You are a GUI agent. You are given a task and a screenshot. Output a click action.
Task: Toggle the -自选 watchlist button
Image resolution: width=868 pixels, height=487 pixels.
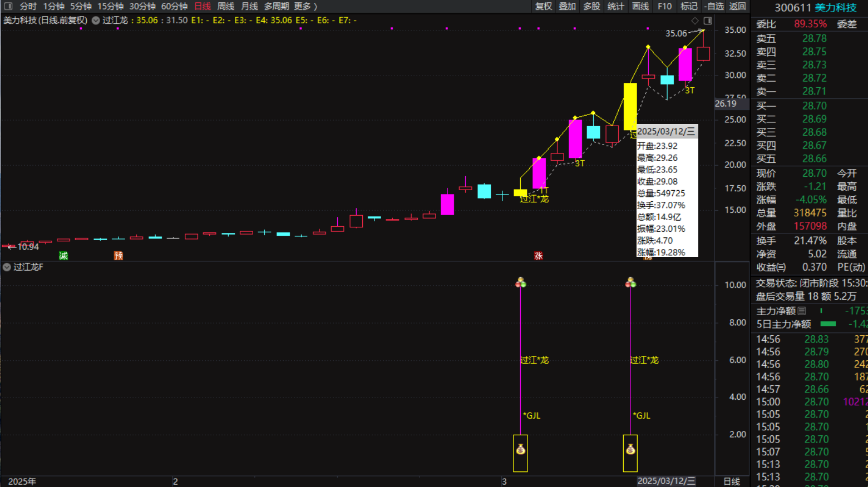click(714, 6)
